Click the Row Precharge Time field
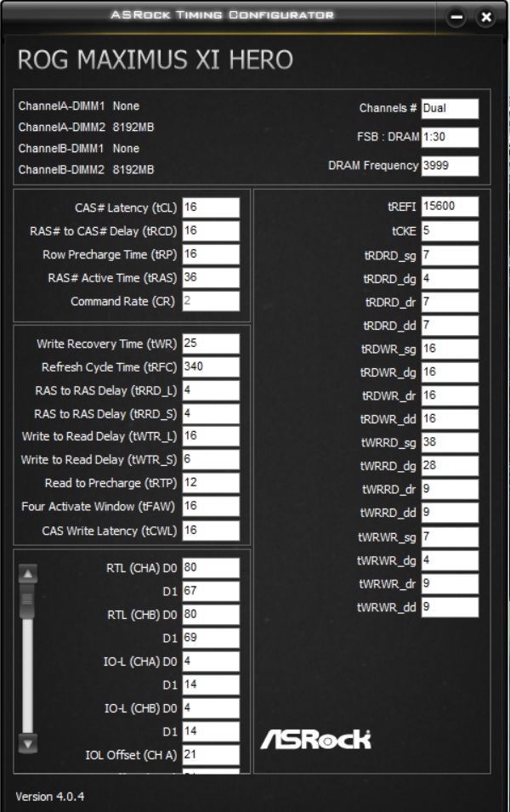The height and width of the screenshot is (812, 510). pos(211,254)
